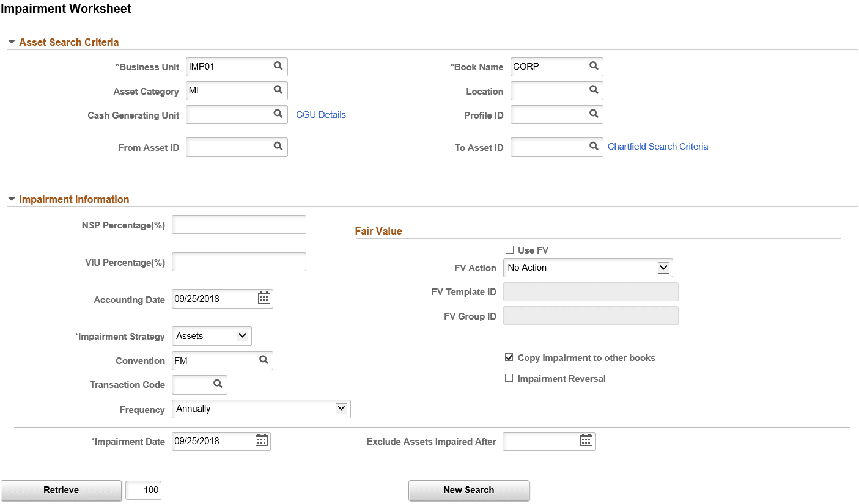Open the Book Name lookup search icon
Screen dimensions: 859x504
pos(593,66)
